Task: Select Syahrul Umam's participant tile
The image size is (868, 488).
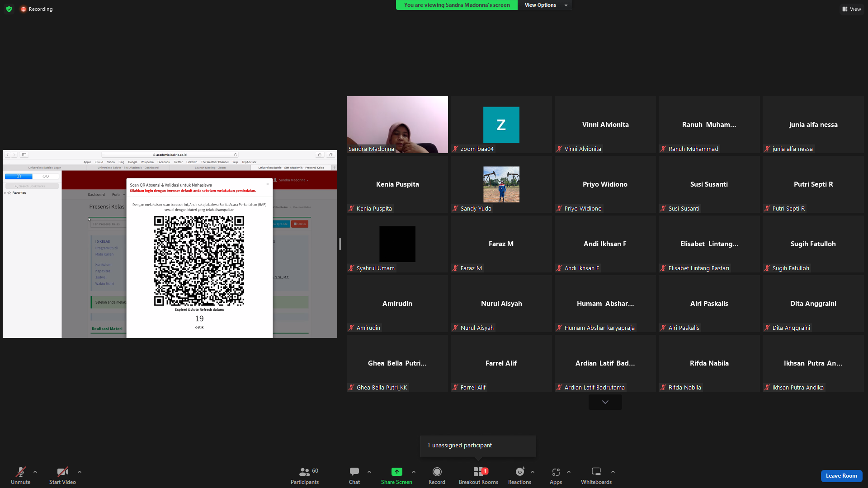Action: tap(397, 244)
